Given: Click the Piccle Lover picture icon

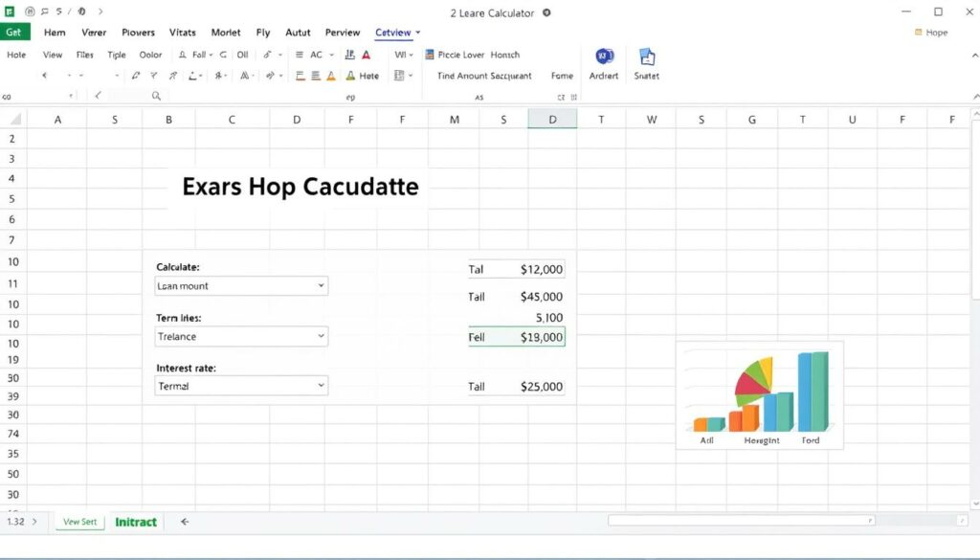Looking at the screenshot, I should 430,55.
